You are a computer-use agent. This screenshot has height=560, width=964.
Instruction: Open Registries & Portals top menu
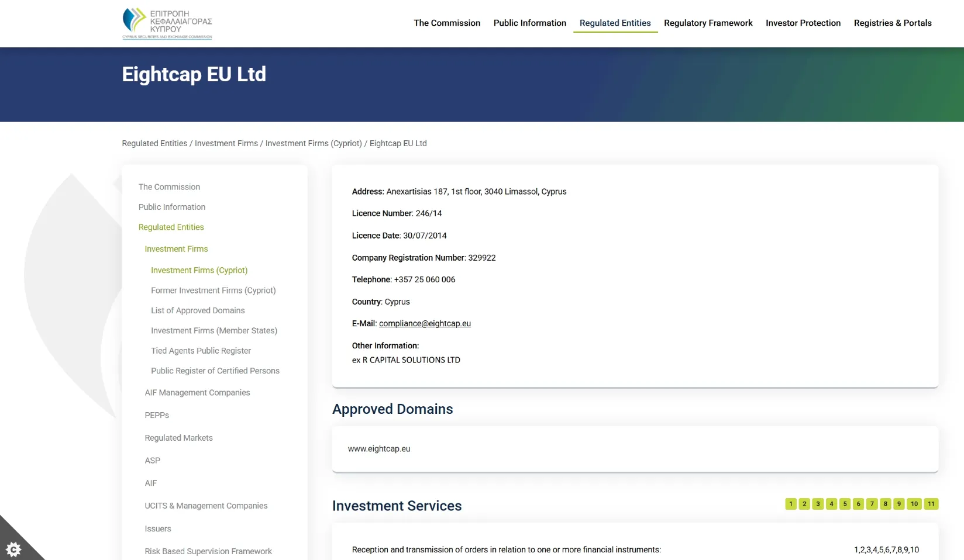tap(892, 23)
